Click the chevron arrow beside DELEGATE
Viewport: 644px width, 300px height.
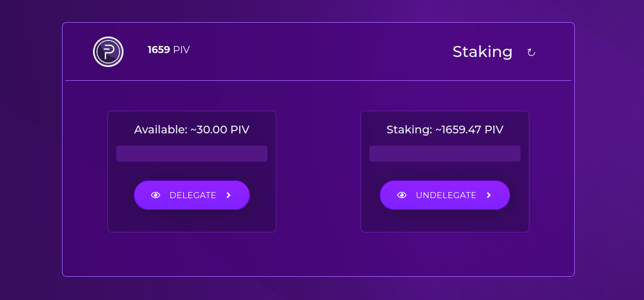click(x=229, y=195)
